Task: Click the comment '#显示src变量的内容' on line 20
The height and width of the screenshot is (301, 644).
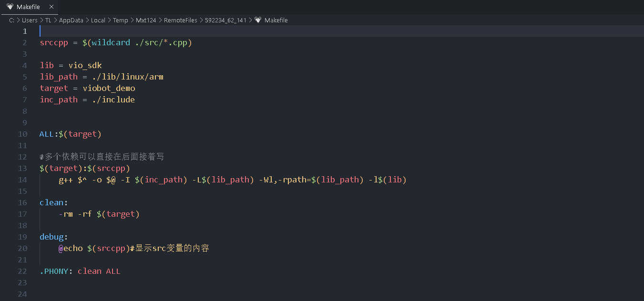Action: [170, 248]
